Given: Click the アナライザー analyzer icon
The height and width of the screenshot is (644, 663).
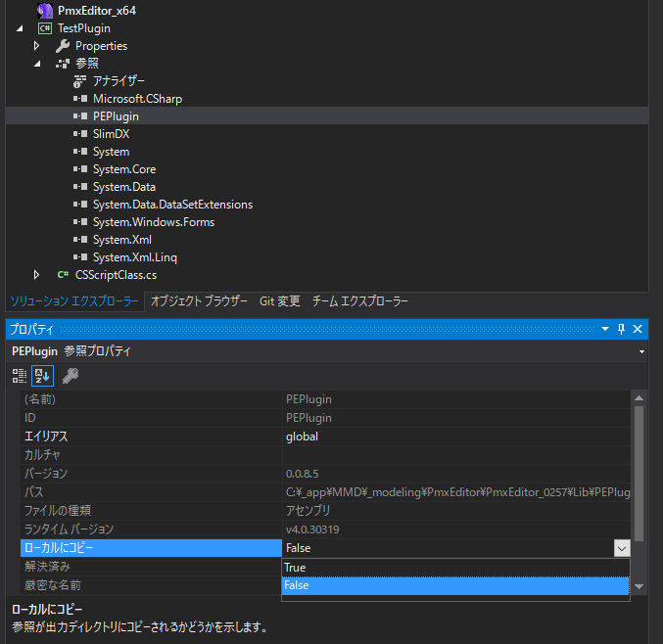Looking at the screenshot, I should click(80, 81).
